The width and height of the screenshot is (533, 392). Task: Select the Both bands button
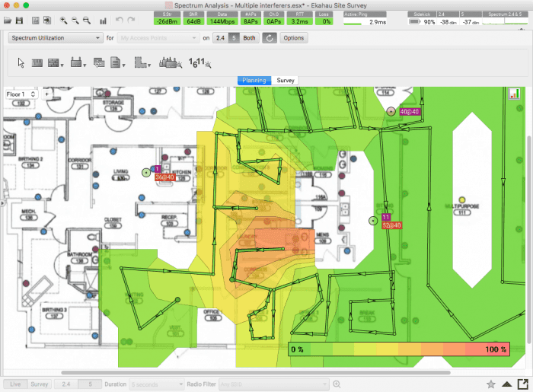point(249,38)
